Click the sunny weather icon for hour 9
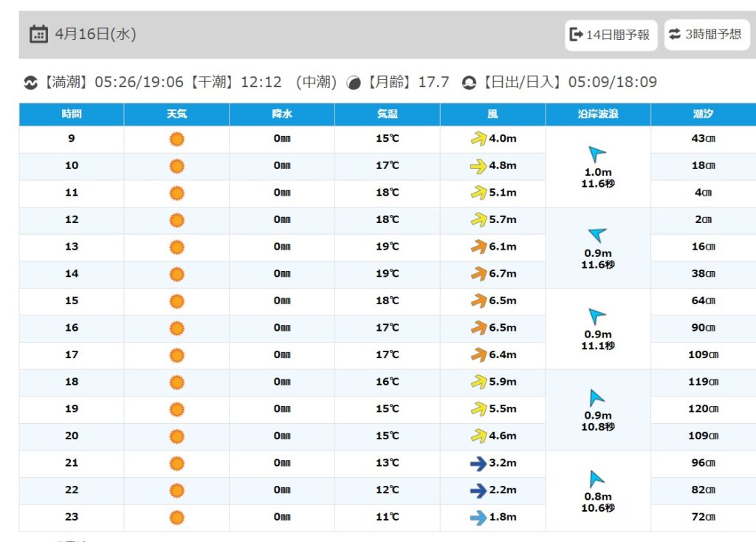The width and height of the screenshot is (756, 542). [177, 139]
